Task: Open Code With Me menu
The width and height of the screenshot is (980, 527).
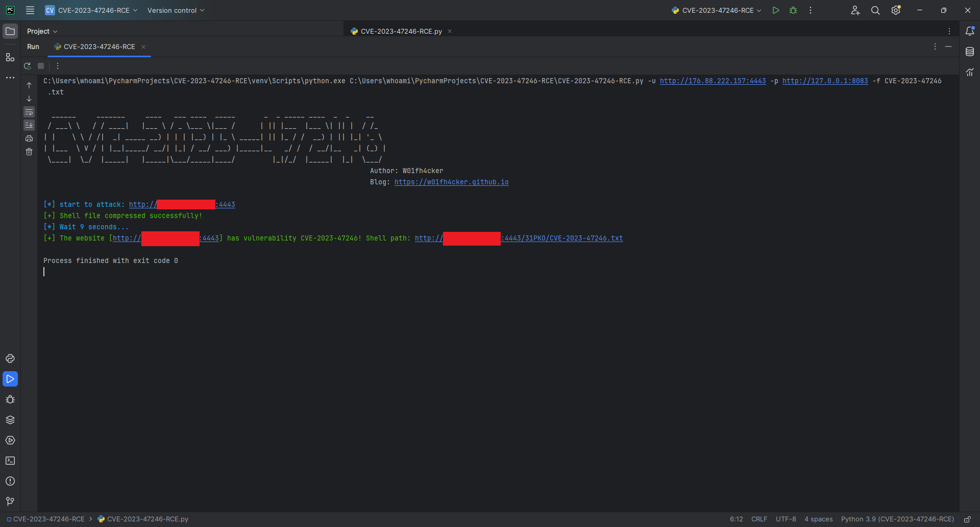Action: (x=855, y=10)
